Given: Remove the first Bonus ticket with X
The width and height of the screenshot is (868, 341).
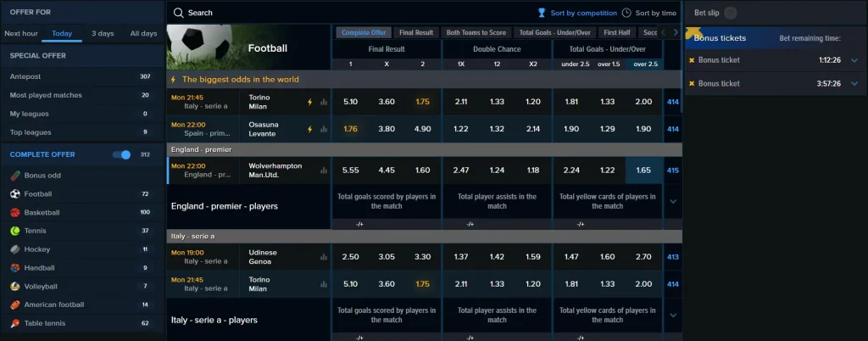Looking at the screenshot, I should point(692,60).
